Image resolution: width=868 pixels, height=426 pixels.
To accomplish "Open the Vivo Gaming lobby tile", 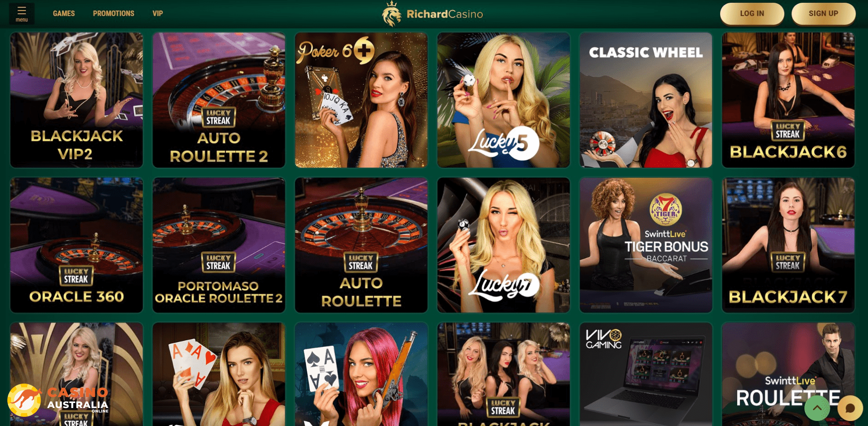I will pos(646,374).
